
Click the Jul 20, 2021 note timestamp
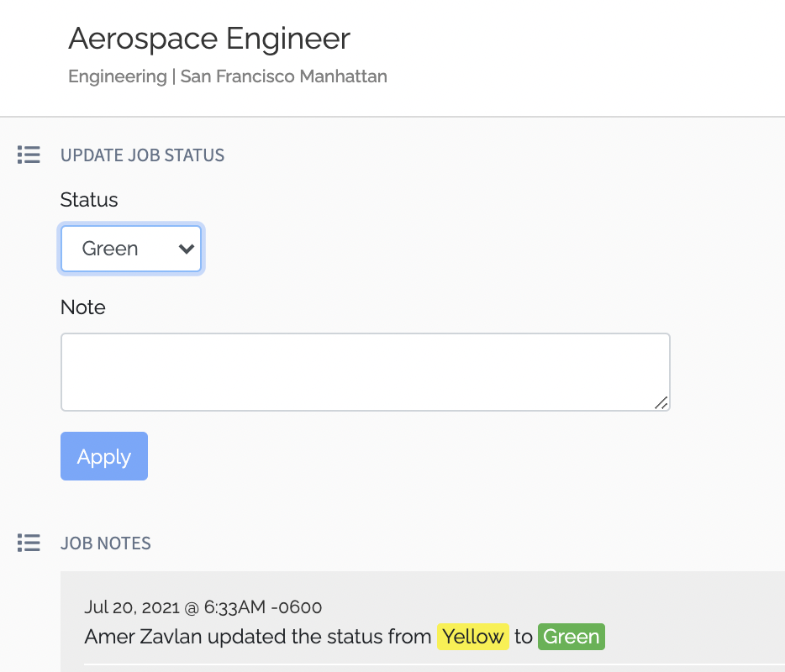203,606
